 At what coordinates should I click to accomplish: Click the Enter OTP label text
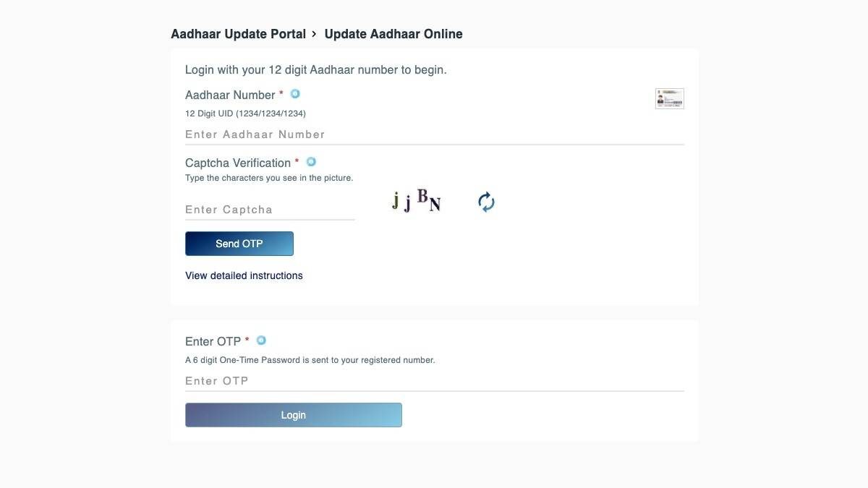click(x=213, y=341)
